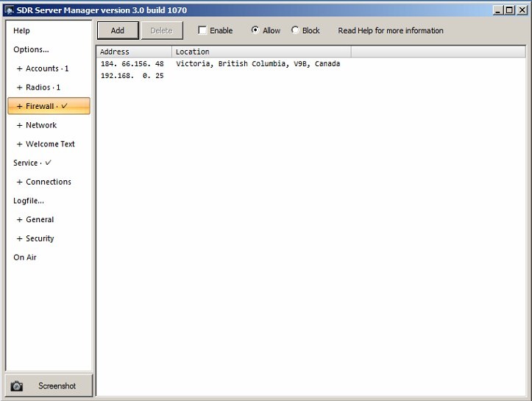Viewport: 532px width, 401px height.
Task: Open the Help sidebar item
Action: click(x=22, y=30)
